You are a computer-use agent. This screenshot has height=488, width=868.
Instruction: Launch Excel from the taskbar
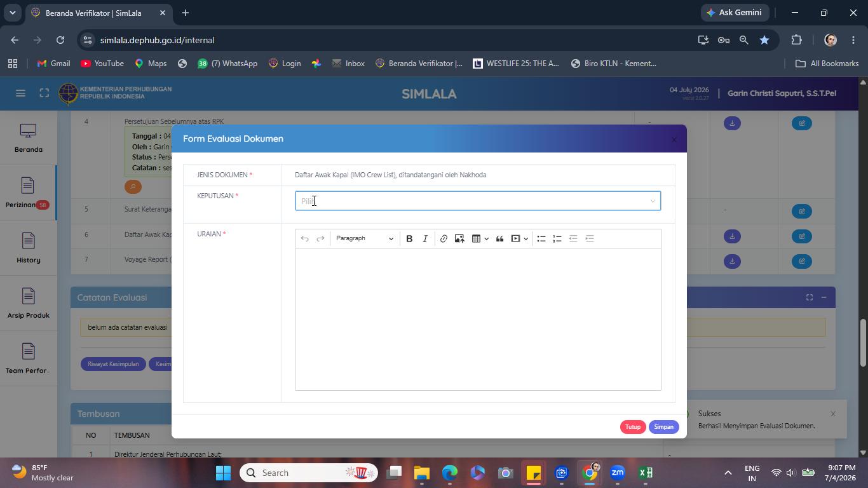pos(646,473)
